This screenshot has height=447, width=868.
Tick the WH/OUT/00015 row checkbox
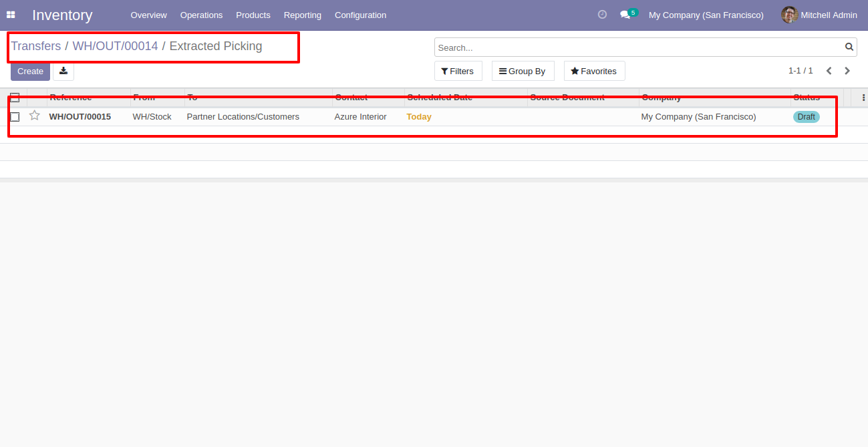pyautogui.click(x=15, y=117)
